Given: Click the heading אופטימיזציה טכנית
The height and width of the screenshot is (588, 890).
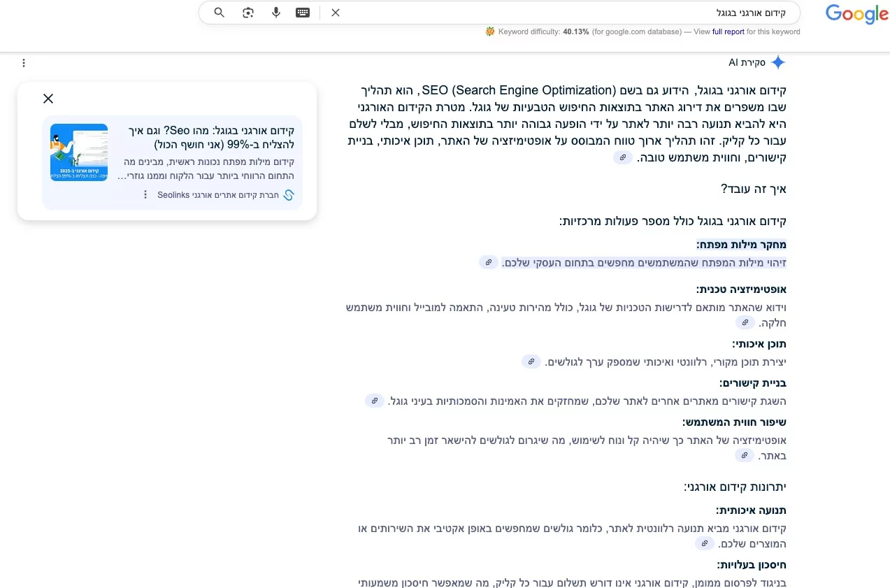Looking at the screenshot, I should pyautogui.click(x=742, y=289).
